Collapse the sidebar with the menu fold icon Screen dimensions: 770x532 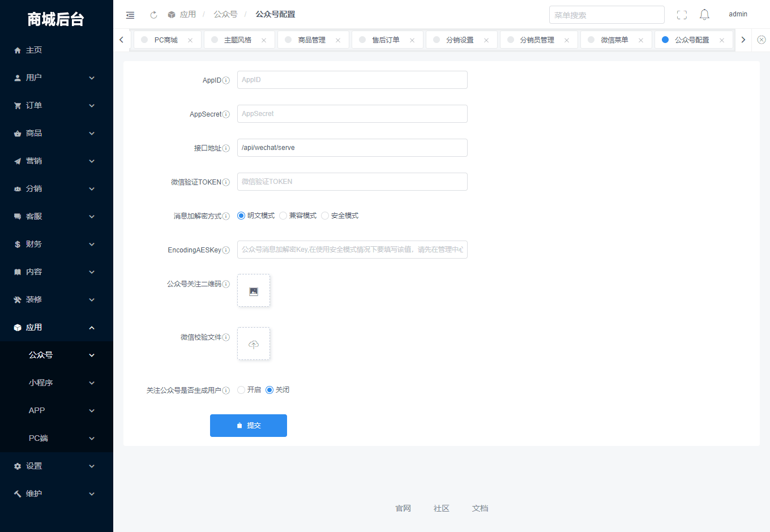pos(130,15)
